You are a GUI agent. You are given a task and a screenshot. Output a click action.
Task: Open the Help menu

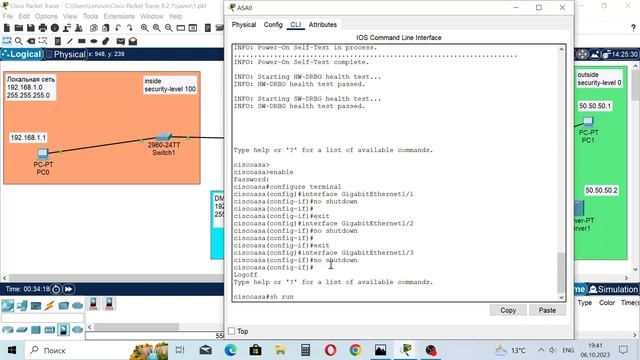pyautogui.click(x=176, y=16)
